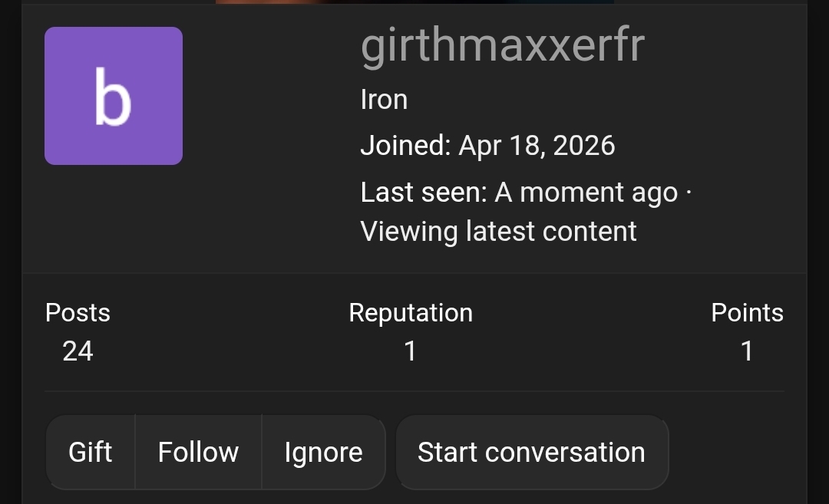Open the Gift dialog for this member

[90, 452]
